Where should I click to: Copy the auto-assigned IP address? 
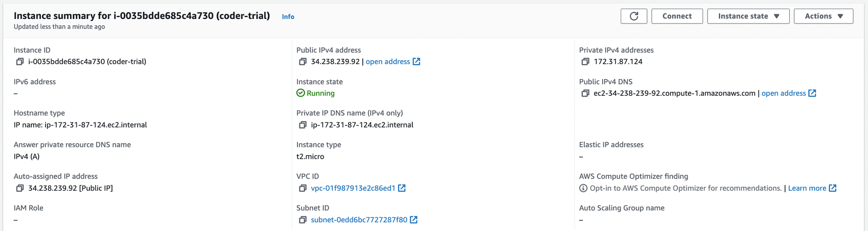[x=20, y=188]
